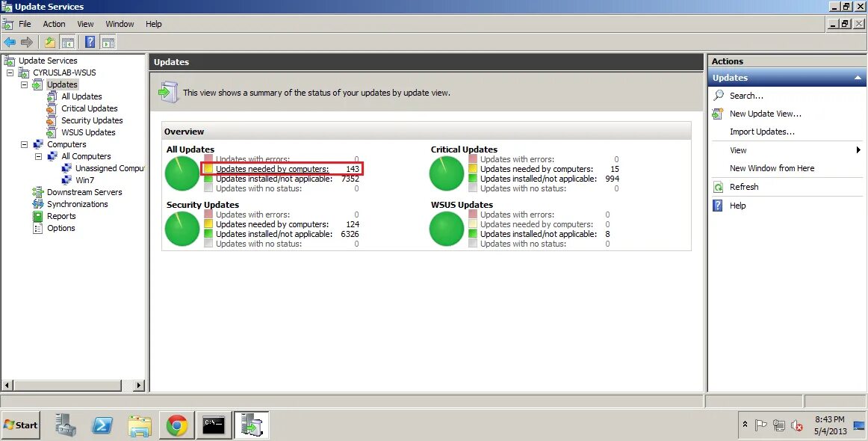Show hidden tray icons arrow
Screen dimensions: 868x441
click(745, 425)
